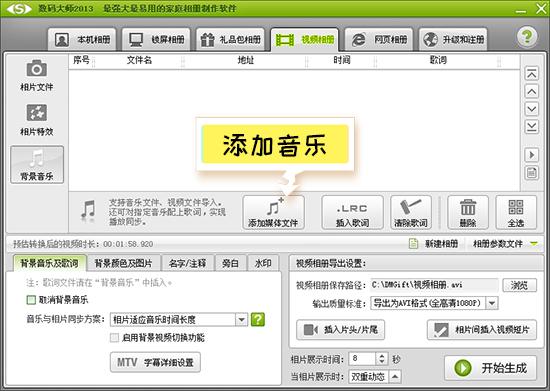Click the .LRC 插入歌词 button

[x=352, y=213]
